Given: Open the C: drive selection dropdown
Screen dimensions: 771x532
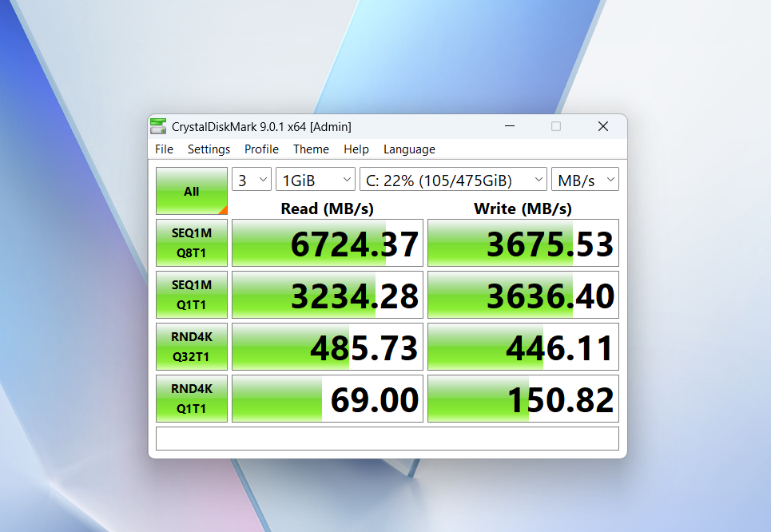Looking at the screenshot, I should (x=453, y=180).
